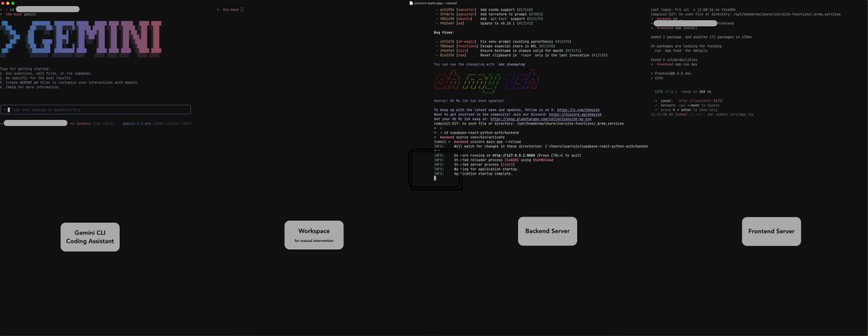Focus the Gemini CLI message input field

pos(95,109)
